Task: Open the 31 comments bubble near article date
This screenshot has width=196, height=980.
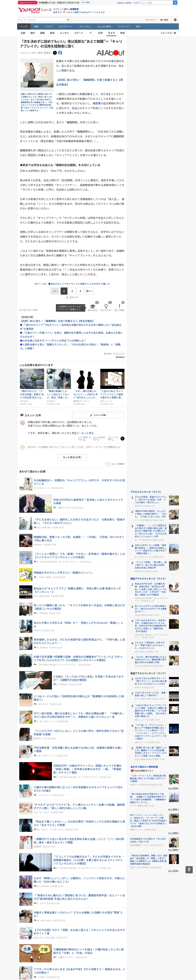Action: point(40,53)
